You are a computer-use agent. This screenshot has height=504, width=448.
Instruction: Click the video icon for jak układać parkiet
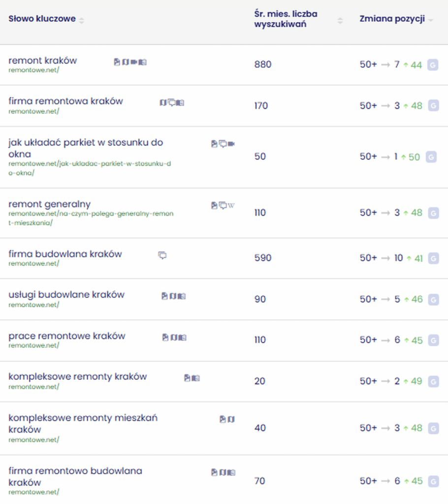click(231, 144)
